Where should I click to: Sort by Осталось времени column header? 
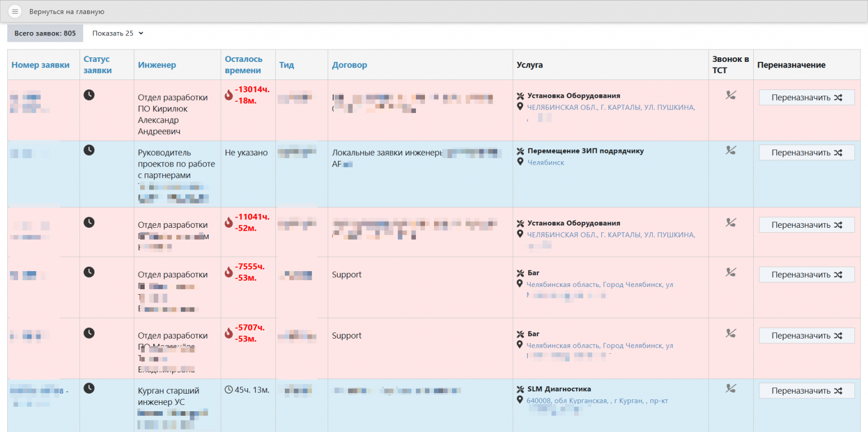click(244, 65)
